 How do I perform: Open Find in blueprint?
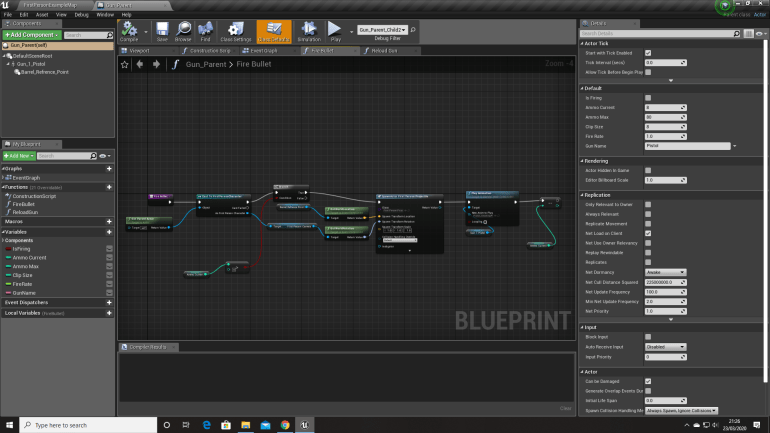tap(205, 32)
